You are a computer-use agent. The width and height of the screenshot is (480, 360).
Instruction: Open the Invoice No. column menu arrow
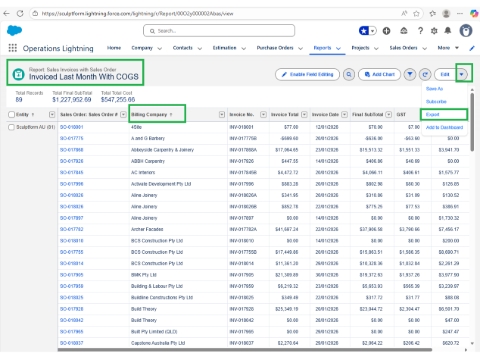click(x=263, y=115)
